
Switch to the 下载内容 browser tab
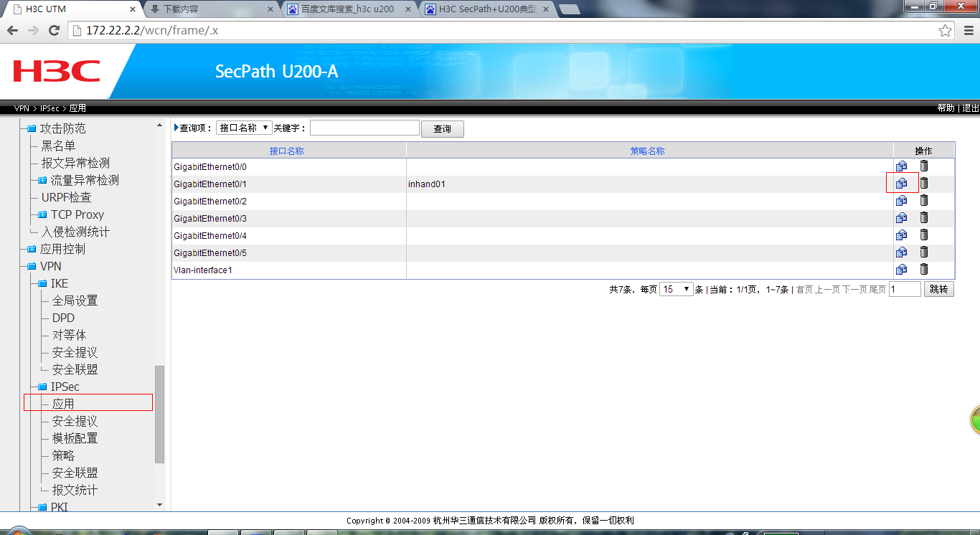coord(208,9)
